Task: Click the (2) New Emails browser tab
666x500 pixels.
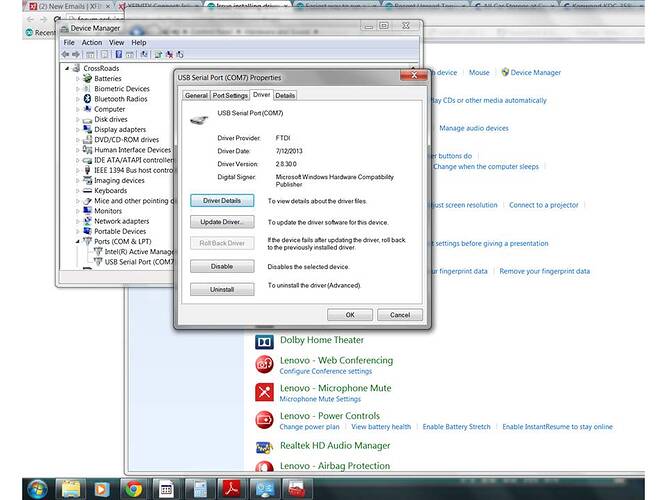Action: [x=70, y=6]
